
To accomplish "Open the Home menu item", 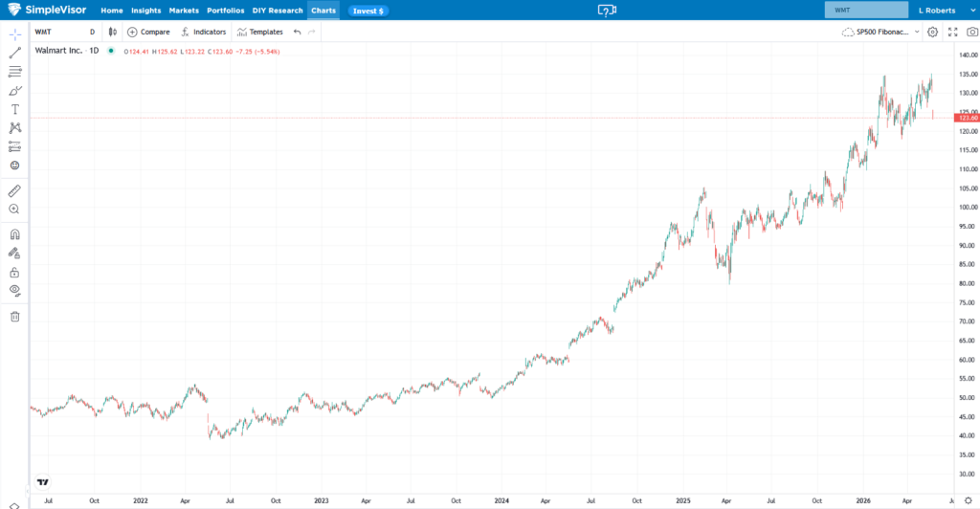I will coord(112,11).
